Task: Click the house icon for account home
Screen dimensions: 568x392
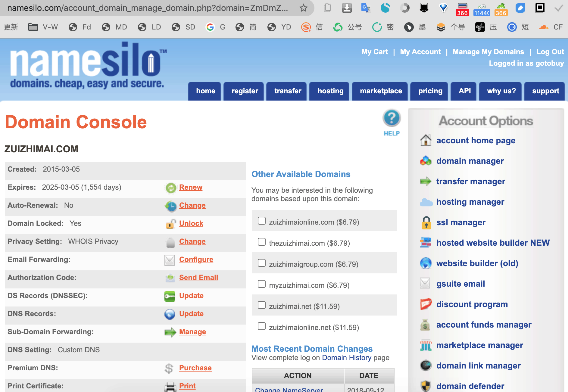Action: pyautogui.click(x=426, y=141)
